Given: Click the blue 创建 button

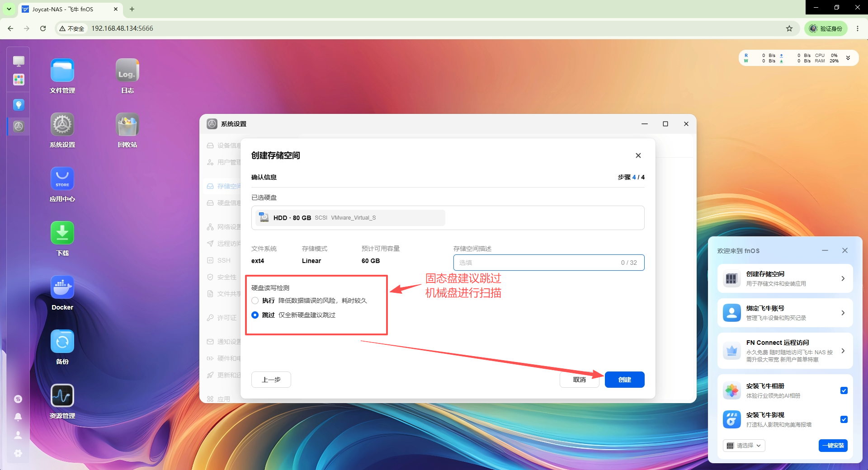Looking at the screenshot, I should (624, 380).
